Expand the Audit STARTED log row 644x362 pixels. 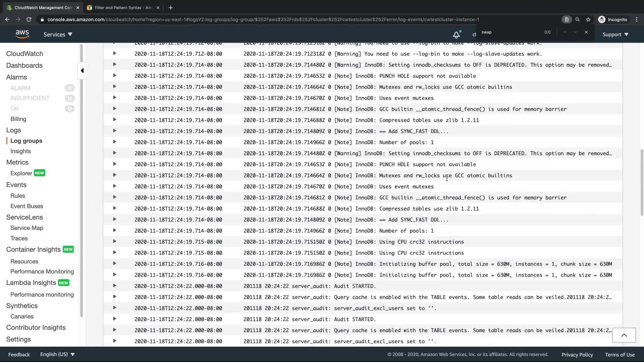click(x=114, y=286)
